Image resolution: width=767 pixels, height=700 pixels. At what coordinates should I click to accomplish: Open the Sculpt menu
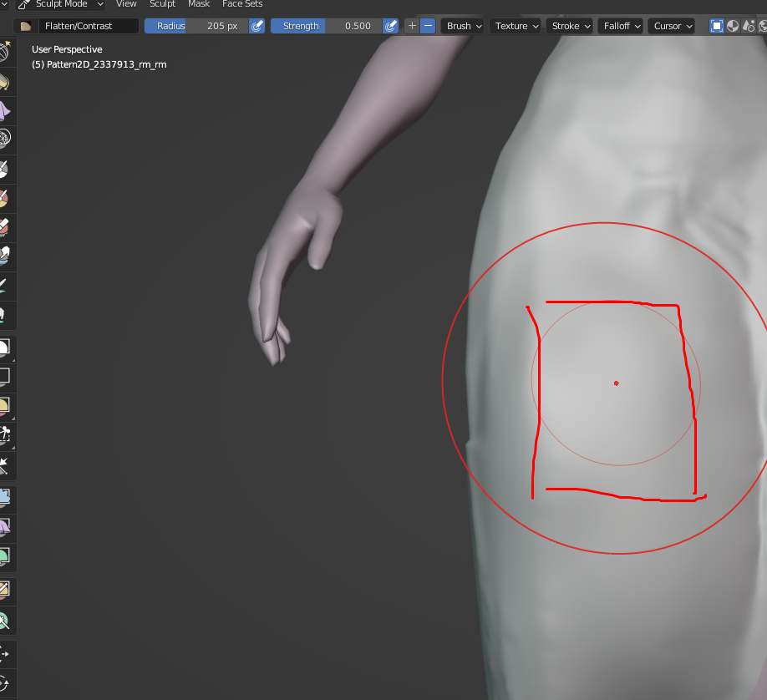(x=162, y=4)
